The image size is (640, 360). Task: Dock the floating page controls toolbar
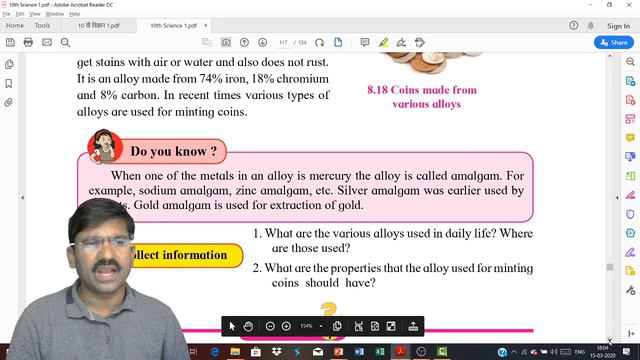pos(413,326)
